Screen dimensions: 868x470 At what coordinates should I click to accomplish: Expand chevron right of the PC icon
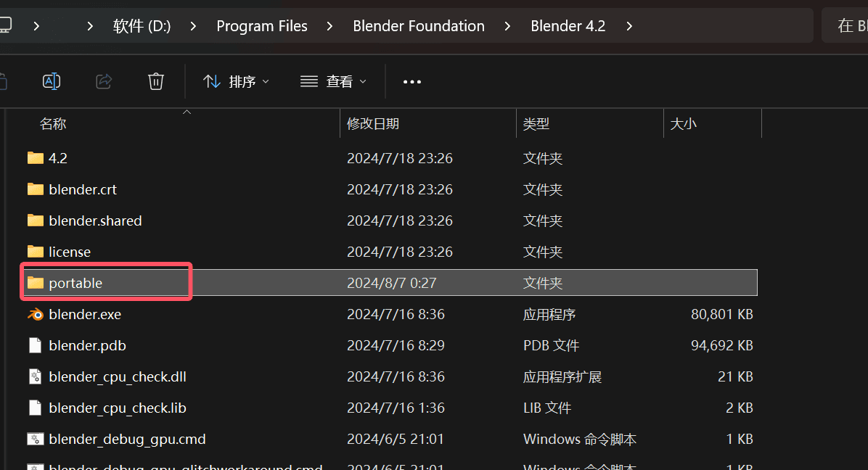[x=36, y=26]
